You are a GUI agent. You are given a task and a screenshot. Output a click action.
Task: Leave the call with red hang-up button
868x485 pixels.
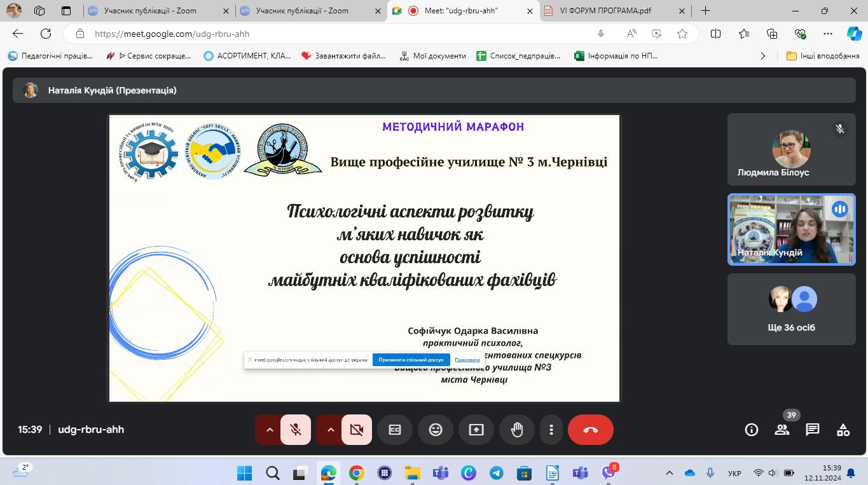590,430
